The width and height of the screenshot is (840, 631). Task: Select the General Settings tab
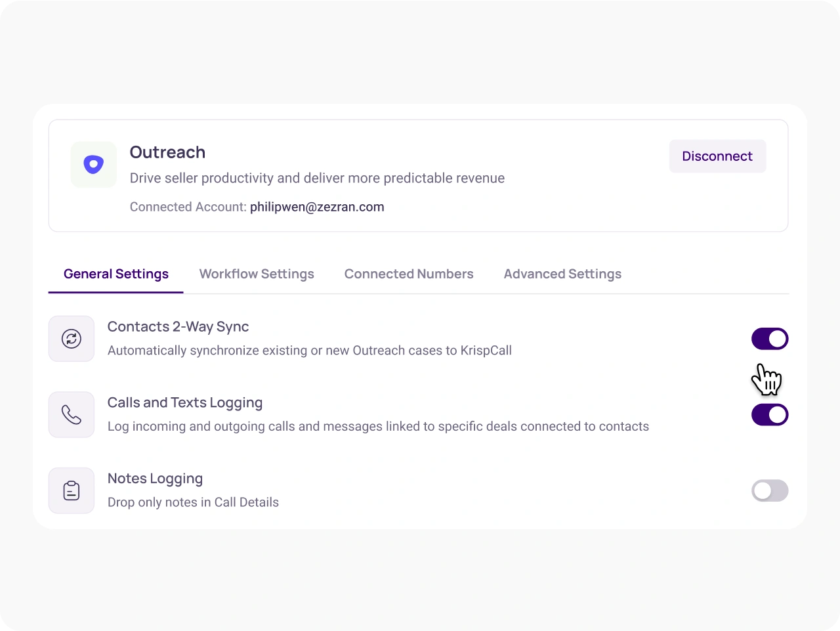pyautogui.click(x=116, y=274)
